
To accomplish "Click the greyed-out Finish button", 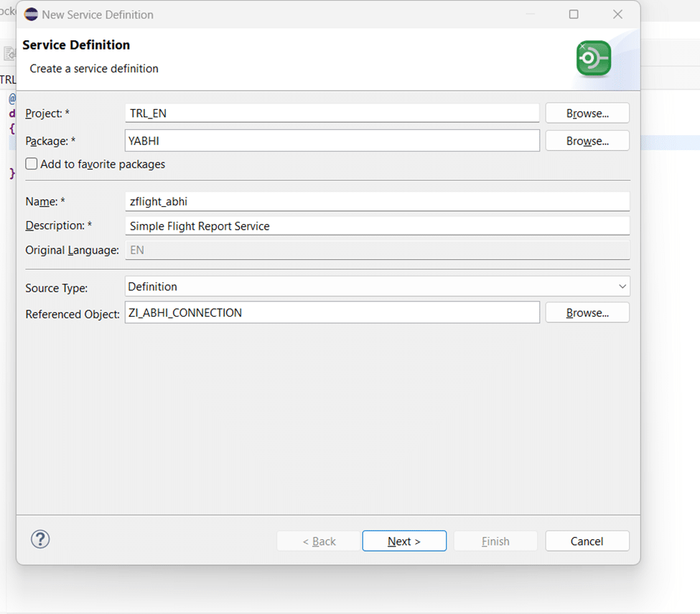I will click(495, 541).
